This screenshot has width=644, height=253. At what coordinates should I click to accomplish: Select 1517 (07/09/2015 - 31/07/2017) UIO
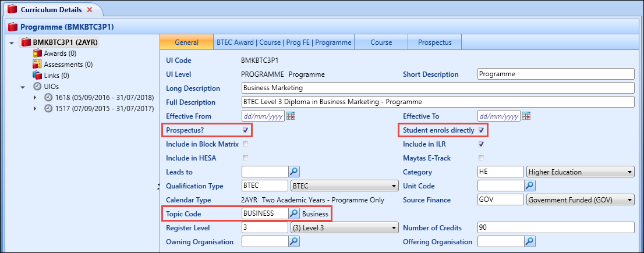point(104,109)
